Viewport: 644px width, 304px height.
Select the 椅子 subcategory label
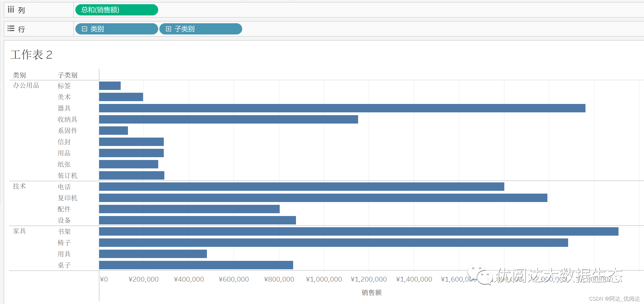64,243
